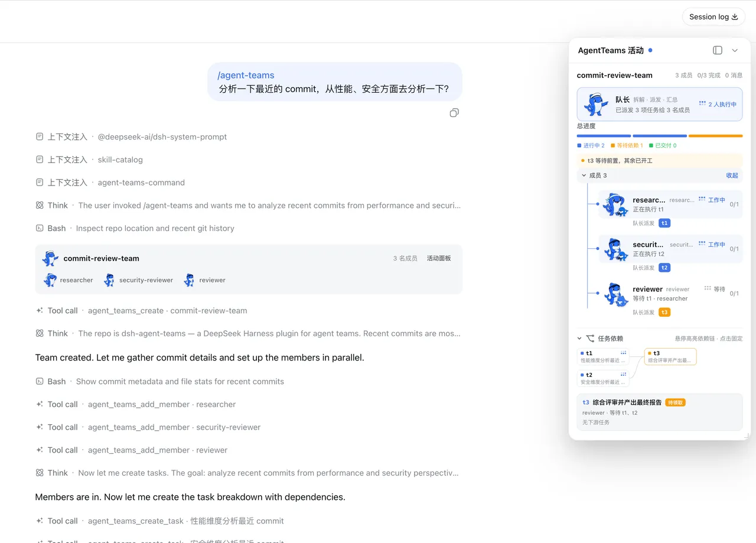Click the 'Members are in' message text
Viewport: 756px width, 543px height.
pyautogui.click(x=190, y=497)
